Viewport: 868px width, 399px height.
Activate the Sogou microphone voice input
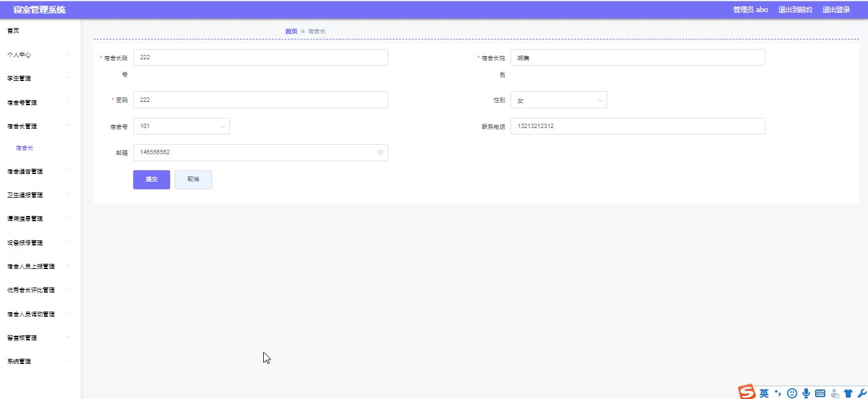click(x=806, y=393)
